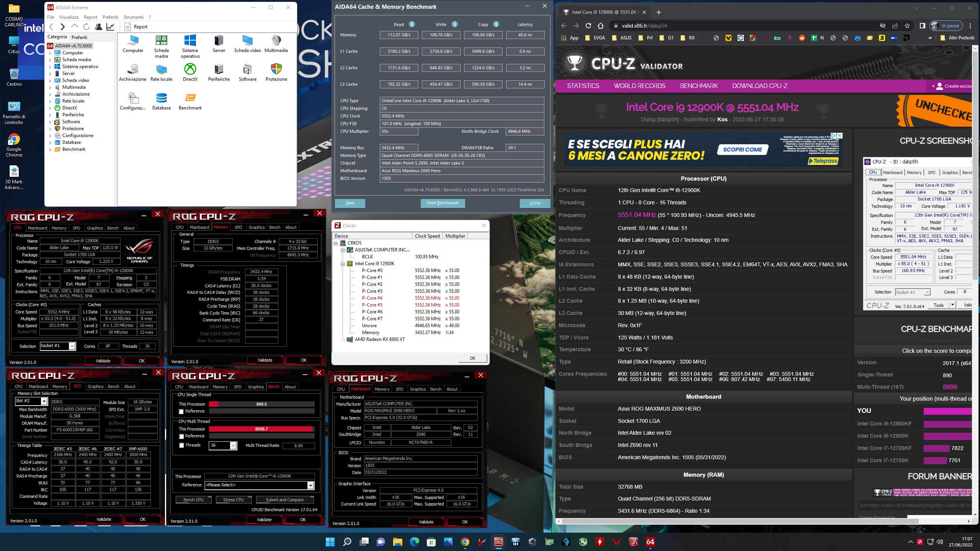Tick Single Thread Reference checkbox
Image resolution: width=980 pixels, height=551 pixels.
click(181, 411)
